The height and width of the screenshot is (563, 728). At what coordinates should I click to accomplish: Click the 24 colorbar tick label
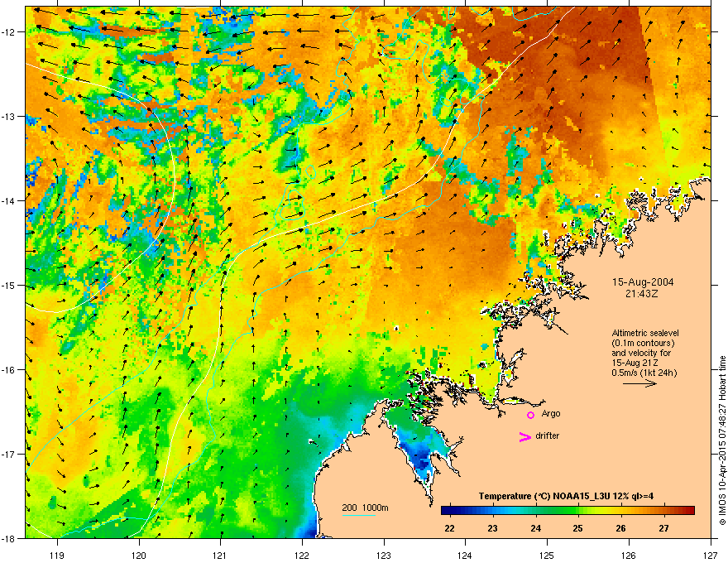536,528
